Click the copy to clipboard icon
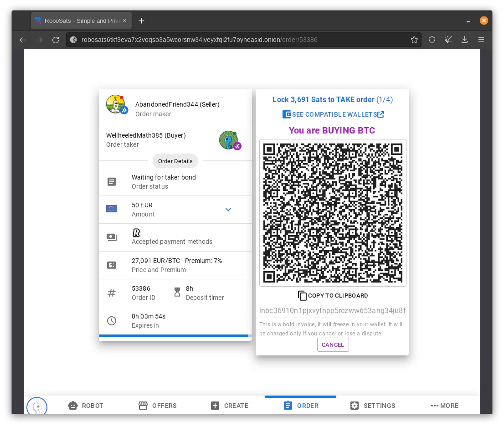The width and height of the screenshot is (504, 427). [x=302, y=295]
